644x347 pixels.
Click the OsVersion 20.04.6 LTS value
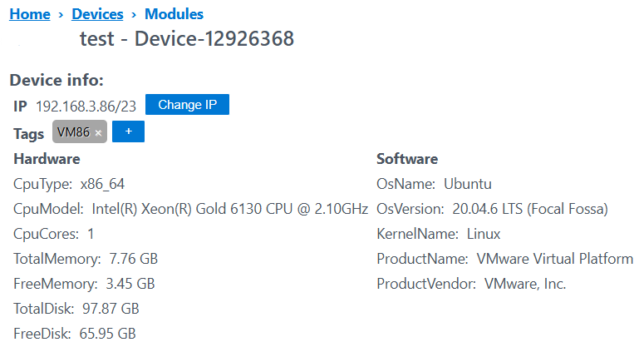(x=530, y=209)
